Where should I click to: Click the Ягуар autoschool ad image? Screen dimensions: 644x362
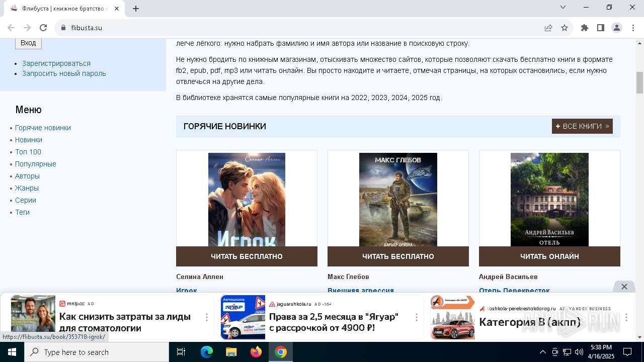tap(243, 317)
